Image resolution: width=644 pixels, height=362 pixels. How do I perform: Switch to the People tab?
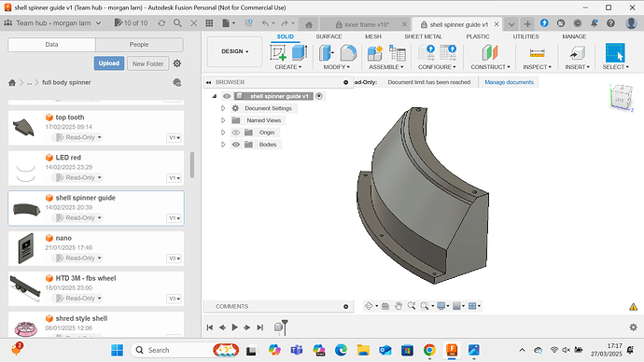pos(139,45)
